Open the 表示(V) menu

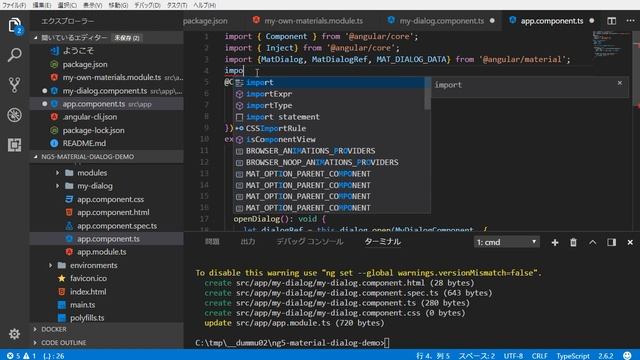coord(93,5)
